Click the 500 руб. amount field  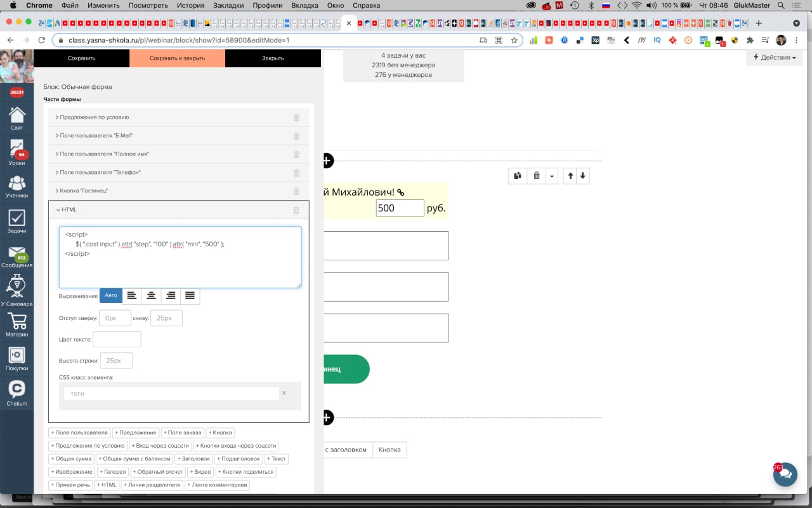point(400,208)
